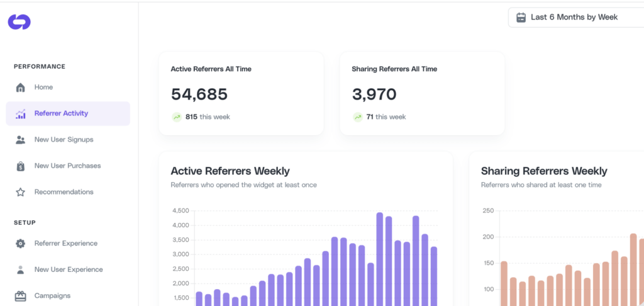Viewport: 644px width, 306px height.
Task: Click the 4,500 axis label
Action: (x=180, y=211)
